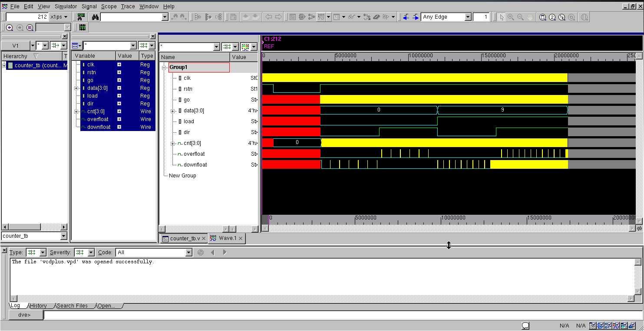Image resolution: width=644 pixels, height=331 pixels.
Task: Select the hand pan tool
Action: click(x=530, y=17)
